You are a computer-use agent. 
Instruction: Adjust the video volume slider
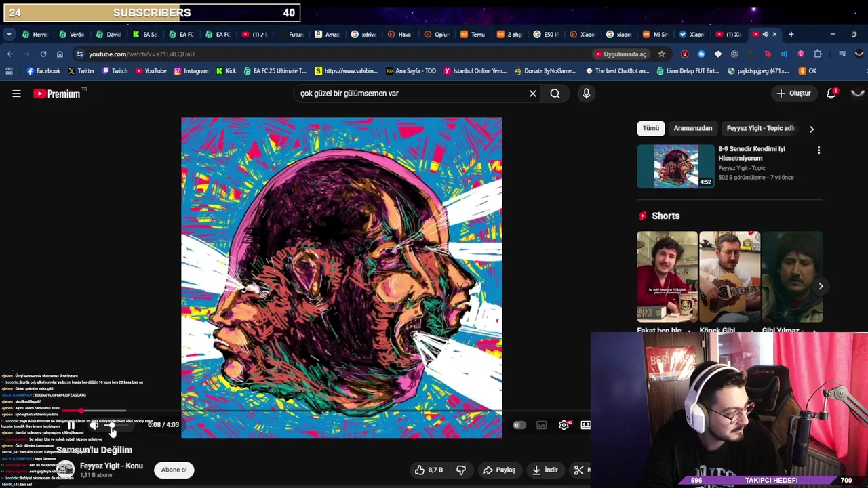(x=115, y=425)
